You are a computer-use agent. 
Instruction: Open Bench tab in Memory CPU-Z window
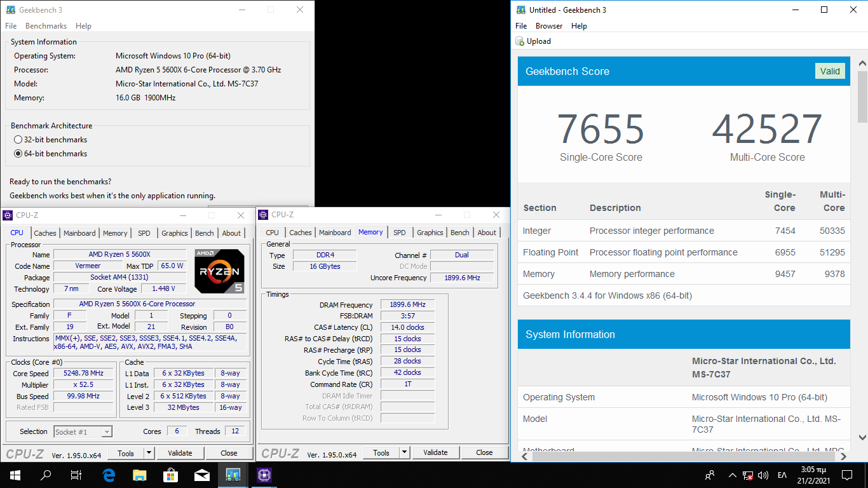pyautogui.click(x=460, y=233)
